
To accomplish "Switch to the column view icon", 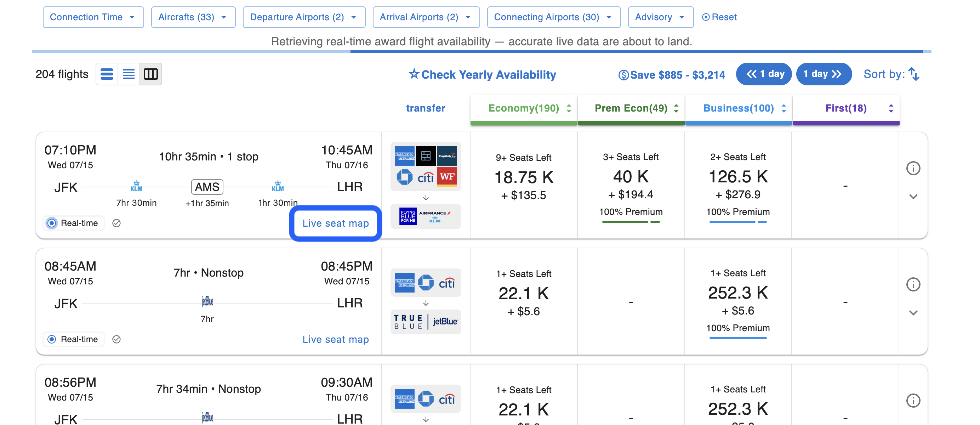I will point(151,74).
